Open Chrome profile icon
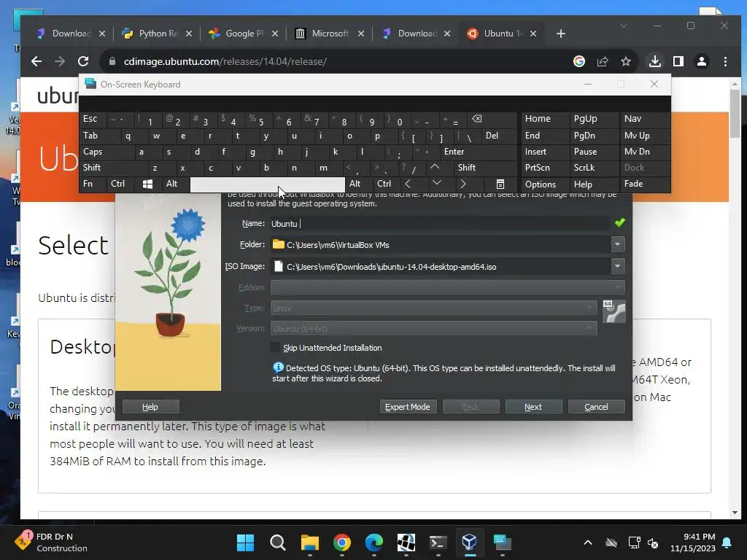Screen dimensions: 747x560 [x=702, y=61]
